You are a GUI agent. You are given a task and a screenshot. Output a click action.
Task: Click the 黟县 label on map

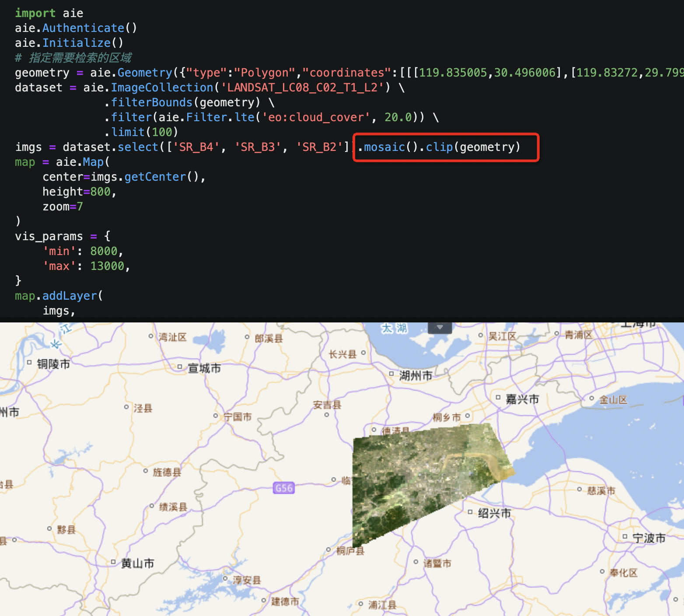(x=66, y=529)
